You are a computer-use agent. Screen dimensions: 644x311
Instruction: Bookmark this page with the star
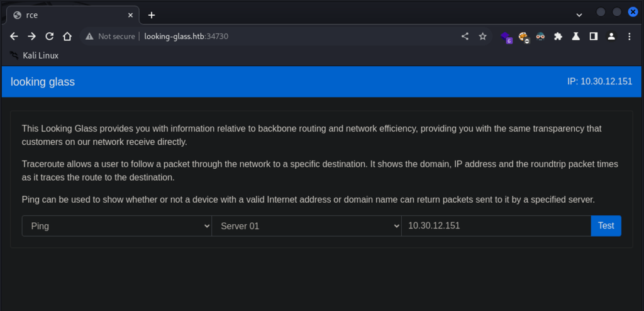pos(483,37)
